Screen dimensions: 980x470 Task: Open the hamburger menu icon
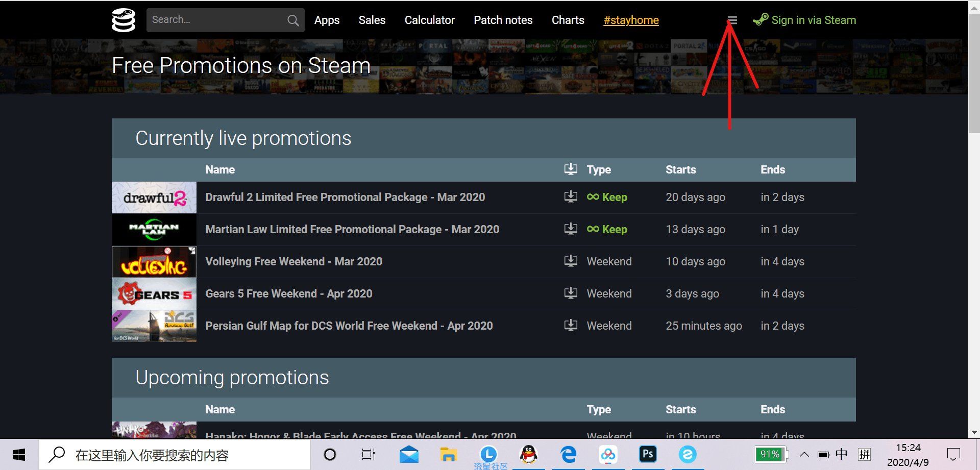732,20
